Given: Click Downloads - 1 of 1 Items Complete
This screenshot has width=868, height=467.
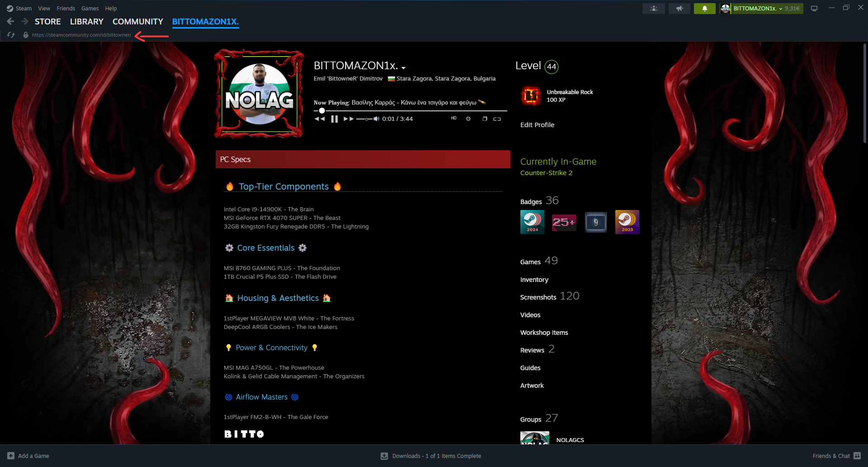Looking at the screenshot, I should [x=436, y=456].
